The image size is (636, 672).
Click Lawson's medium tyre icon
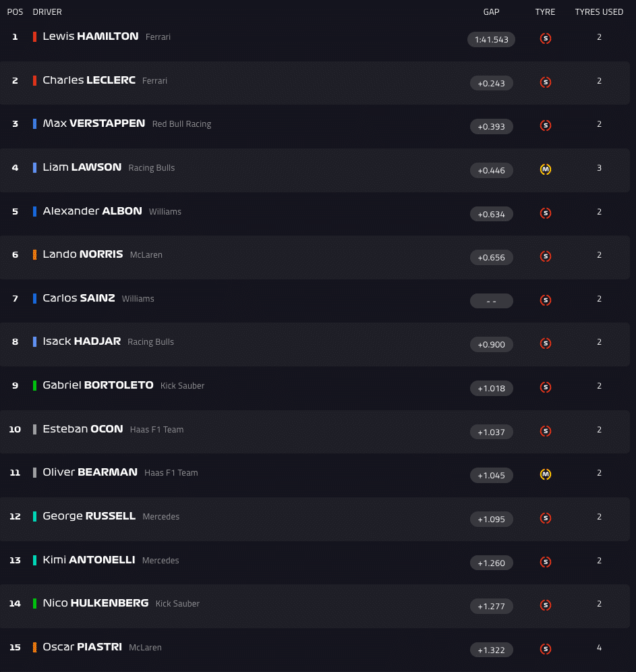[546, 169]
